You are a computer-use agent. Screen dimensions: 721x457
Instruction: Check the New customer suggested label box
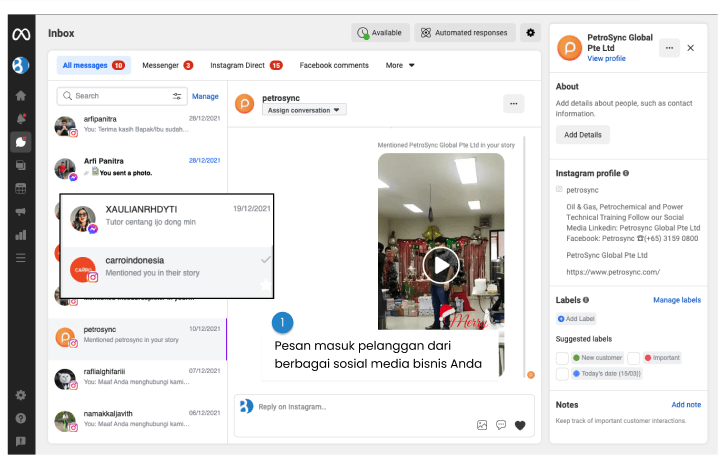[562, 358]
